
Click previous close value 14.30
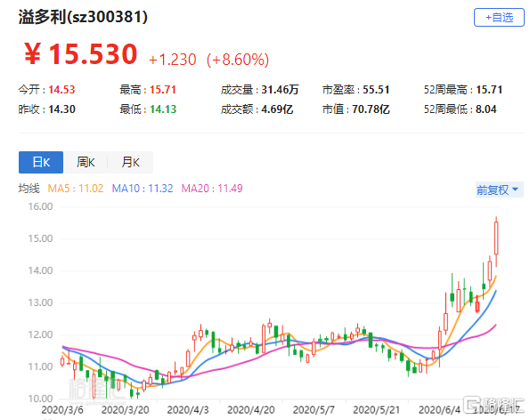61,109
